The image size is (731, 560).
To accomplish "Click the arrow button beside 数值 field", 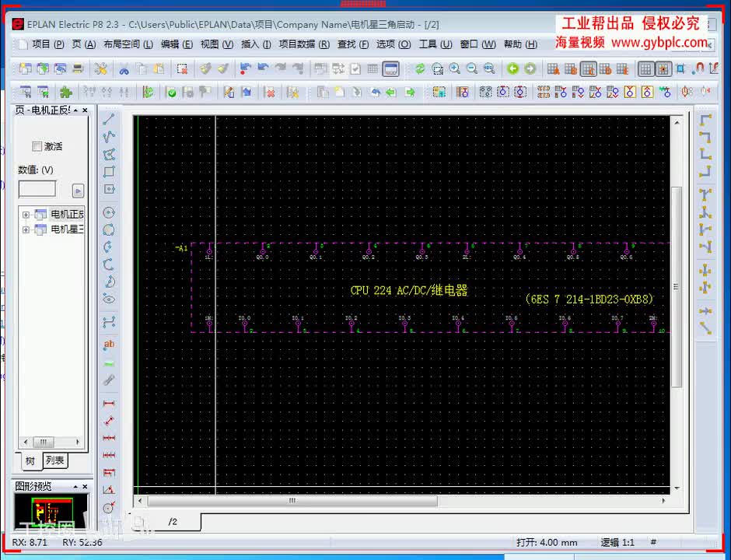I will pyautogui.click(x=78, y=191).
